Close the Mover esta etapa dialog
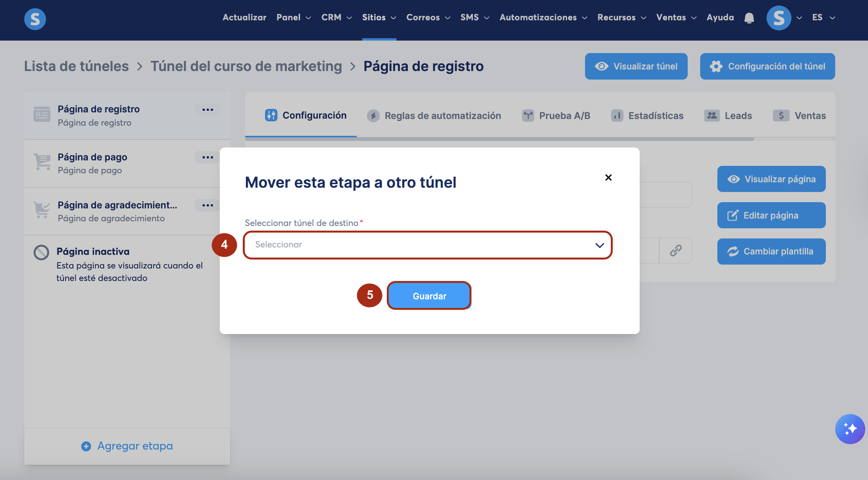868x480 pixels. coord(608,178)
